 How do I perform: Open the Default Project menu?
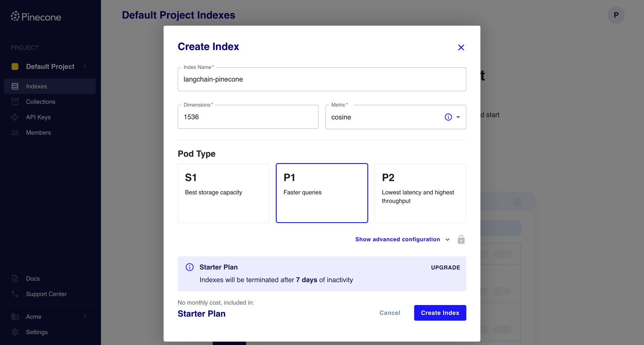click(x=50, y=66)
